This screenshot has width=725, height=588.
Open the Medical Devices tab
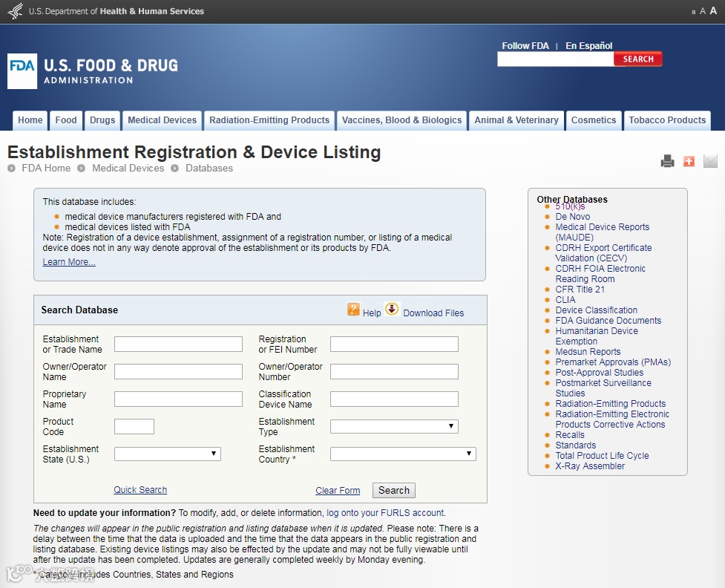(163, 120)
